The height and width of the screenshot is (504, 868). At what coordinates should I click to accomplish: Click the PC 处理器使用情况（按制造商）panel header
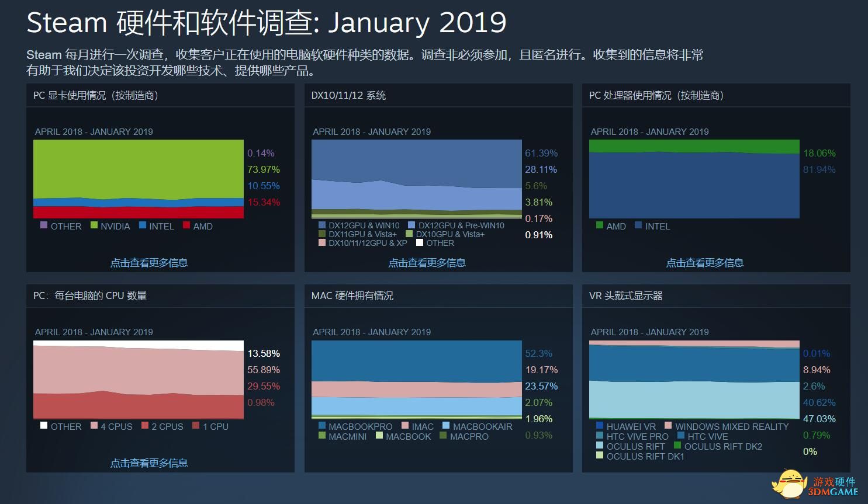pyautogui.click(x=716, y=95)
